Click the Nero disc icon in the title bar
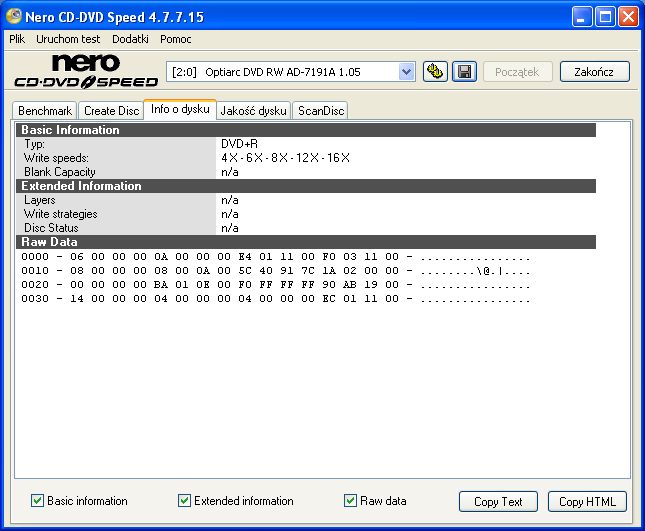The height and width of the screenshot is (531, 645). [x=14, y=16]
